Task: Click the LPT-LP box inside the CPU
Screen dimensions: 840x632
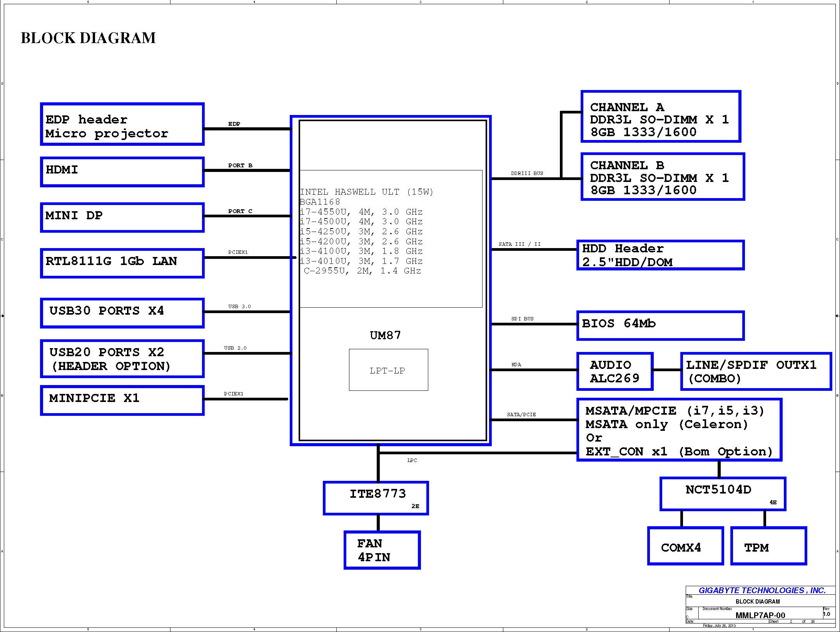Action: (x=388, y=370)
